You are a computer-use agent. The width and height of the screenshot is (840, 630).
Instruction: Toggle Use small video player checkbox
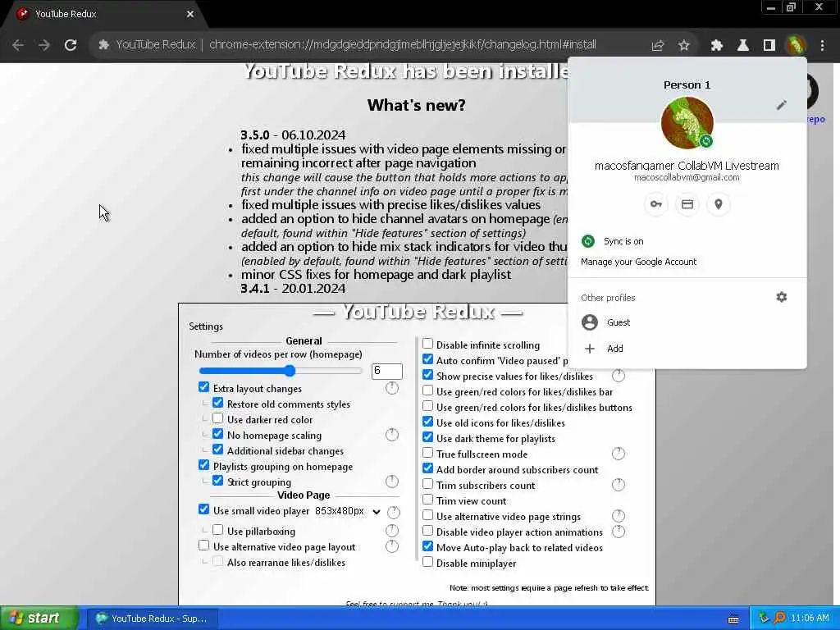coord(203,509)
